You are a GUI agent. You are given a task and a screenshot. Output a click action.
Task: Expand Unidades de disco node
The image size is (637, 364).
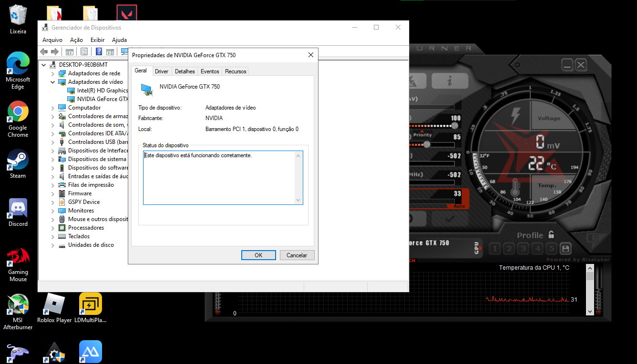pos(53,245)
